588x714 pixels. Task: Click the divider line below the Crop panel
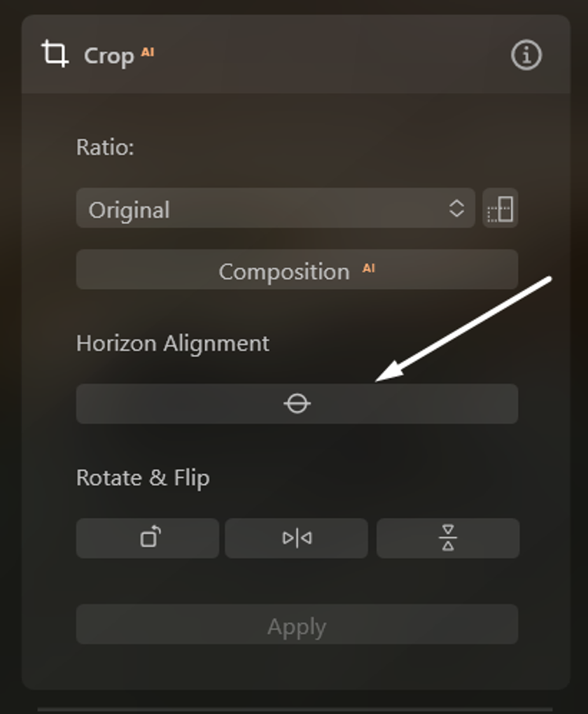tap(295, 709)
